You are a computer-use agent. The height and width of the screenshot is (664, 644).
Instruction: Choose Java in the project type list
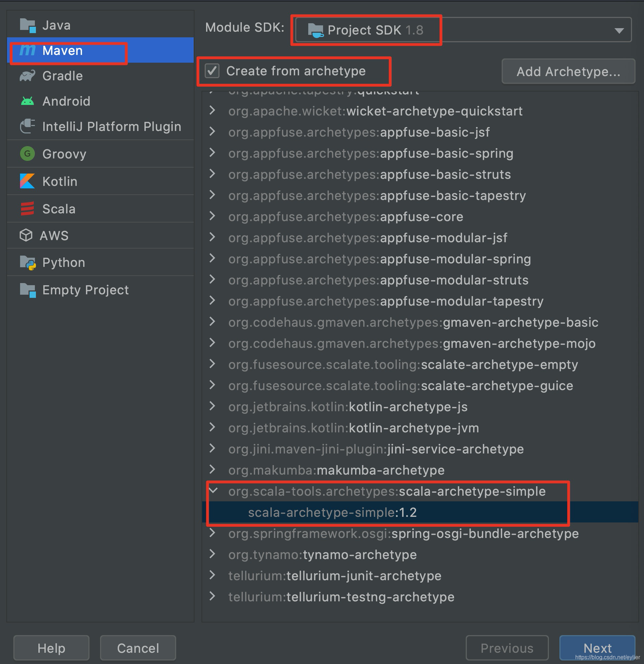pos(56,25)
